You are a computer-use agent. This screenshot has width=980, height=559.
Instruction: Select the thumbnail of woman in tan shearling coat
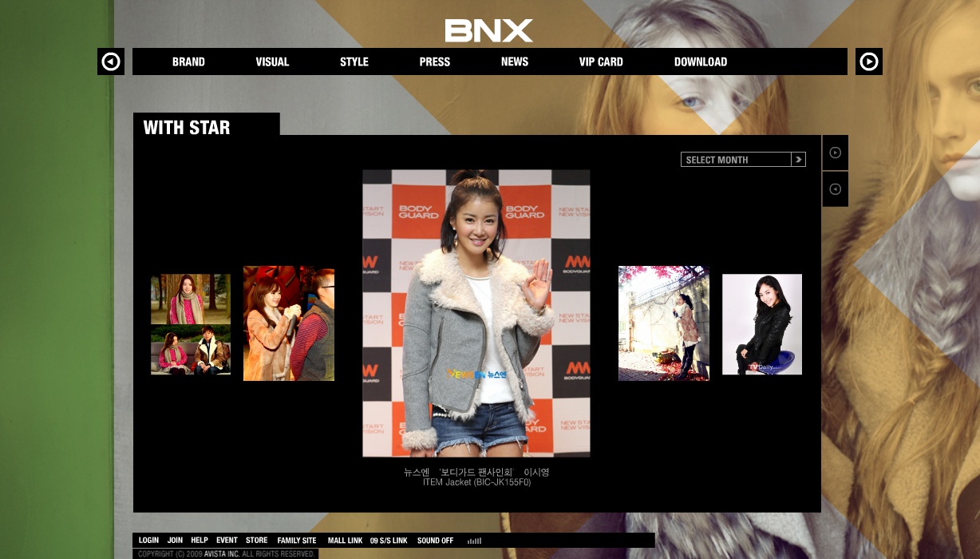coord(289,323)
